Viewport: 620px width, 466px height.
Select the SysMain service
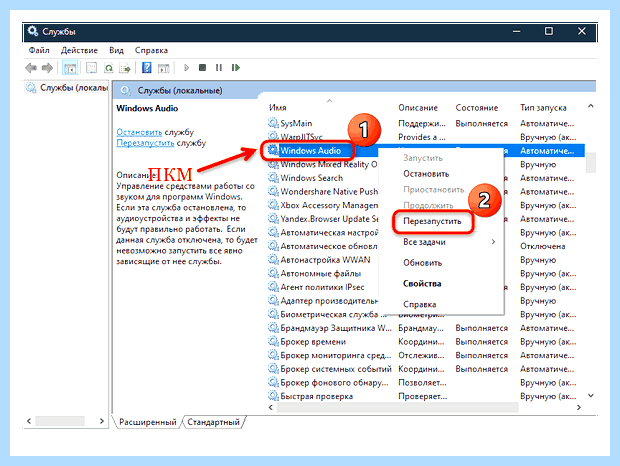click(x=296, y=123)
